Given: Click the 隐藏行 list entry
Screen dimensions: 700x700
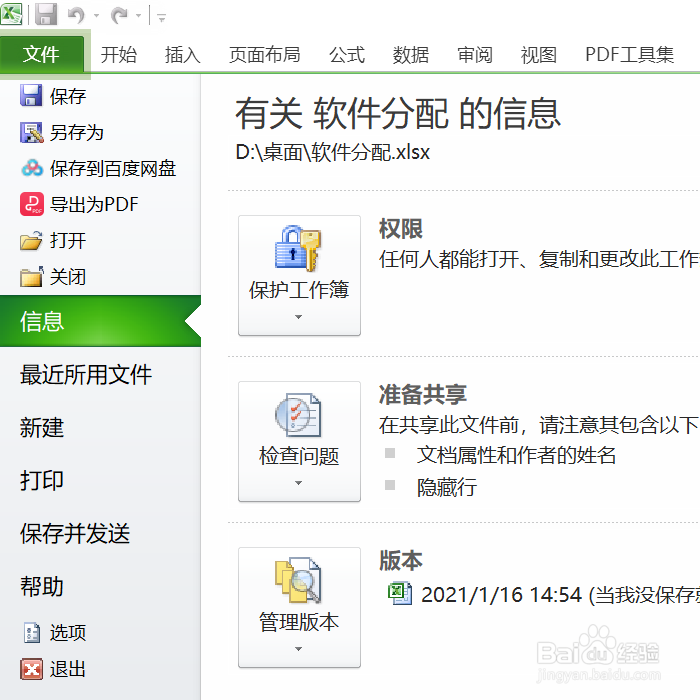Looking at the screenshot, I should [446, 487].
